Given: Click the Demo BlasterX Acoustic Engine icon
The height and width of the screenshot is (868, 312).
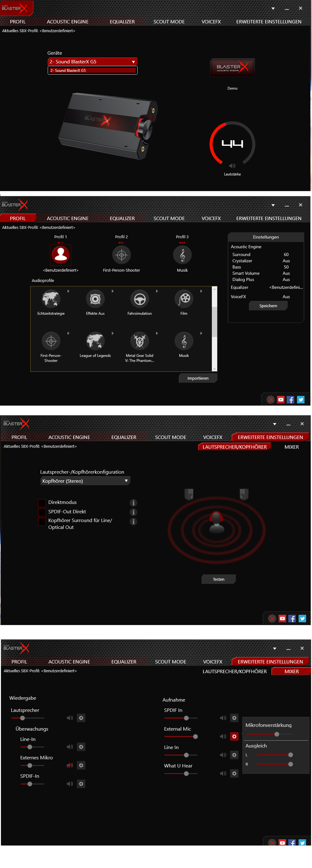Looking at the screenshot, I should click(x=232, y=67).
